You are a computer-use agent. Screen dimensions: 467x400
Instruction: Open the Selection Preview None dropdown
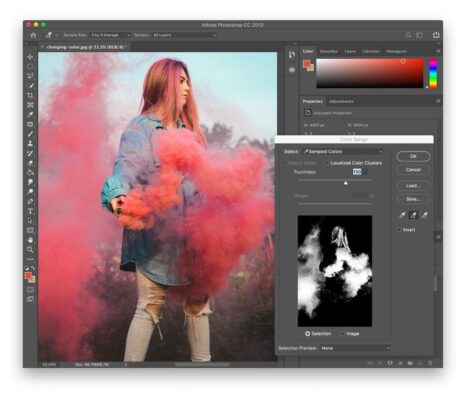[x=355, y=348]
